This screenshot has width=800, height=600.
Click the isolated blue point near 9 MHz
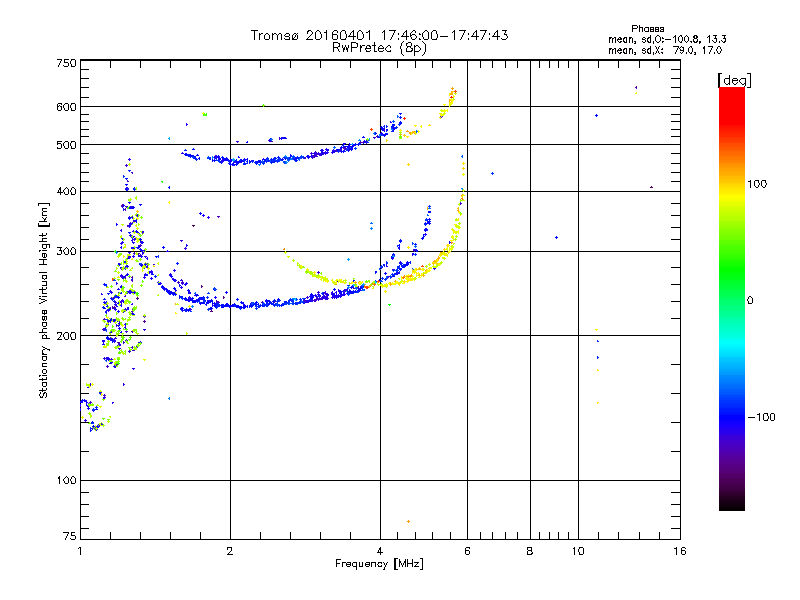pos(556,237)
